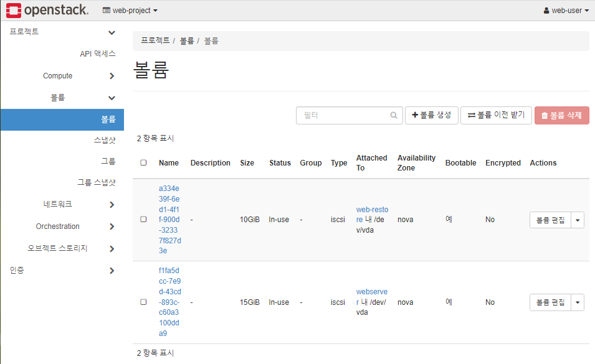Expand the Compute sidebar section

point(62,76)
